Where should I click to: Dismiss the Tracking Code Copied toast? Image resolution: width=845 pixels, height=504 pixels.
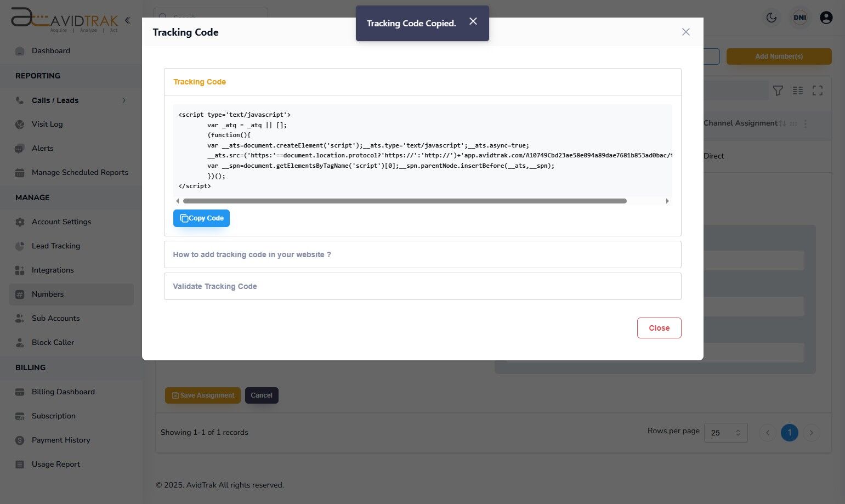pos(473,21)
